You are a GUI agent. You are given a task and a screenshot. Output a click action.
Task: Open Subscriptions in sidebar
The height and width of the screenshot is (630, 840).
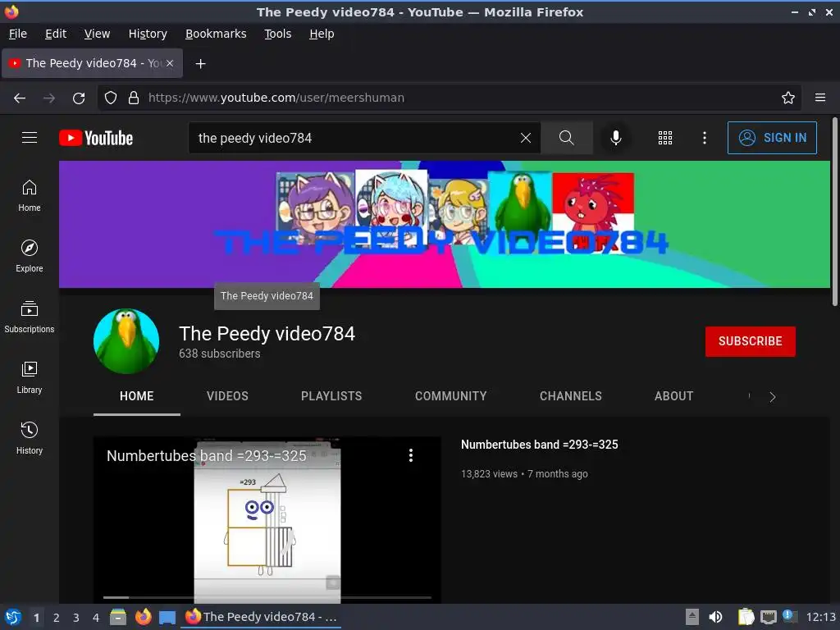click(x=30, y=317)
